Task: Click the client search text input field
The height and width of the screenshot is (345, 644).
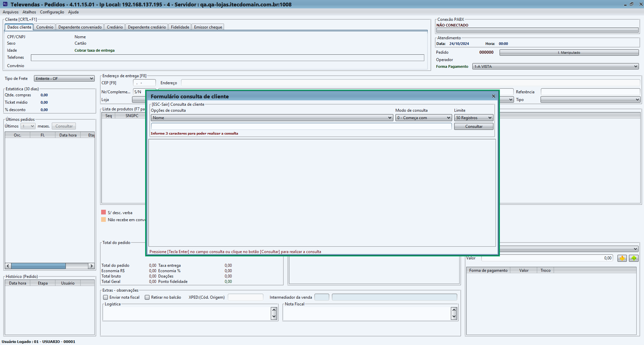Action: coord(301,126)
